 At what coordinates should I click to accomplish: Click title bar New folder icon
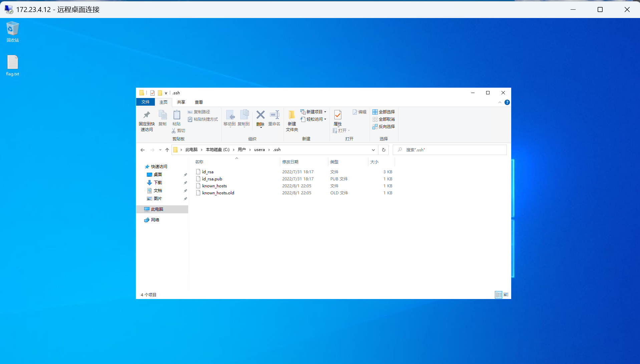pyautogui.click(x=160, y=93)
